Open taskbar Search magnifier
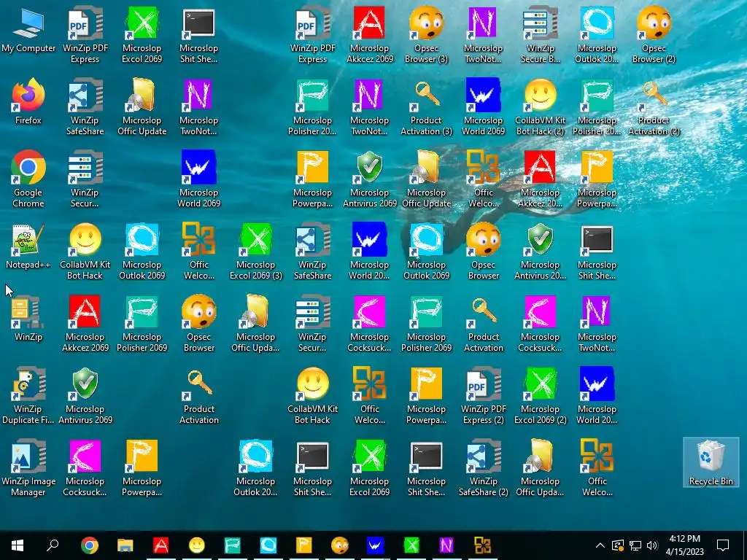Screen dimensions: 747x560 (53, 545)
